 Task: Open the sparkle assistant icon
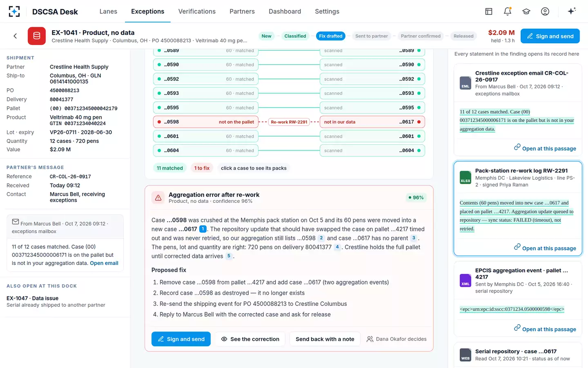click(x=572, y=11)
